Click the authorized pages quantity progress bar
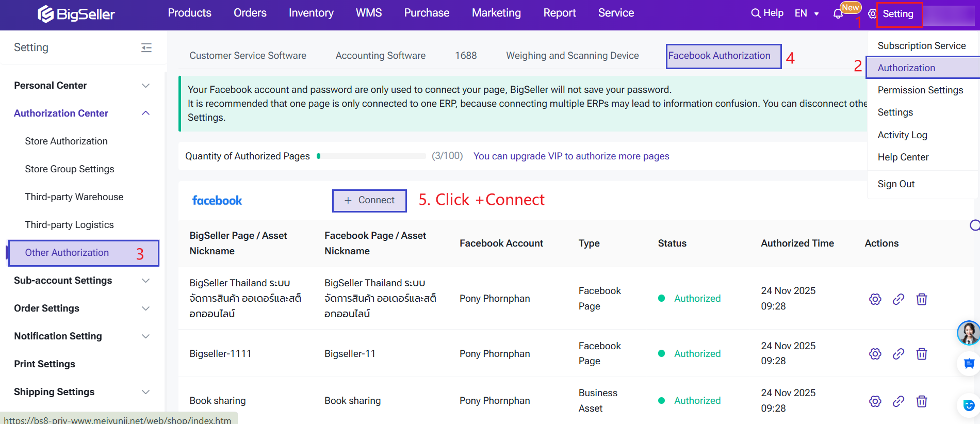The image size is (980, 424). [371, 156]
